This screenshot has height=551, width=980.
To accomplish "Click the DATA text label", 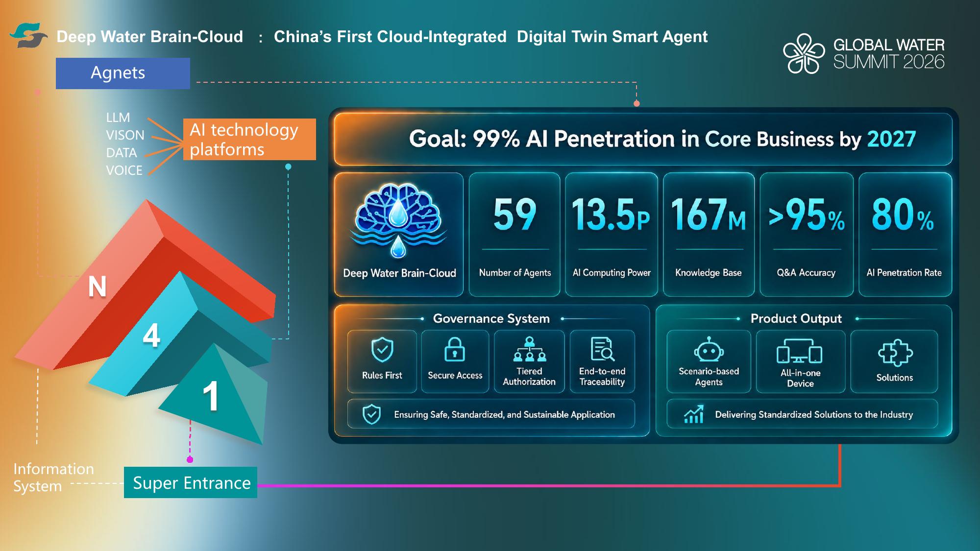I will (x=122, y=153).
